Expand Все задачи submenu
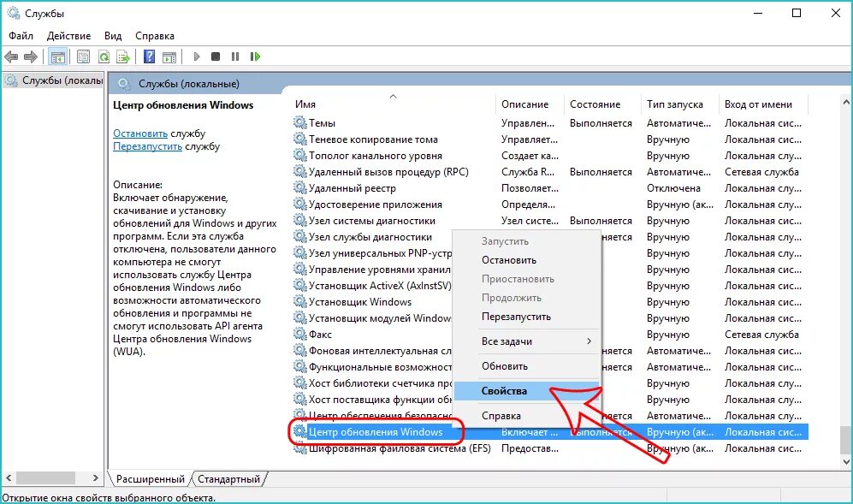853x504 pixels. [x=526, y=341]
